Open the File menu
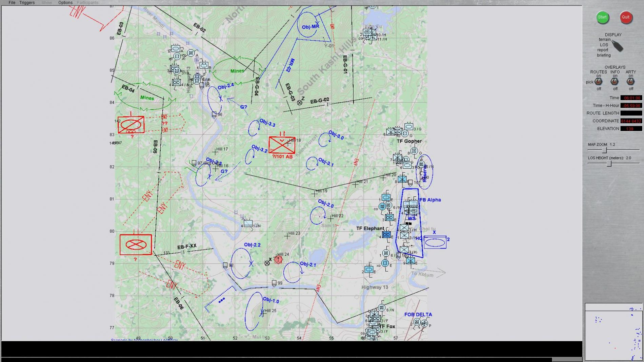Viewport: 644px width, 362px height. click(x=12, y=3)
